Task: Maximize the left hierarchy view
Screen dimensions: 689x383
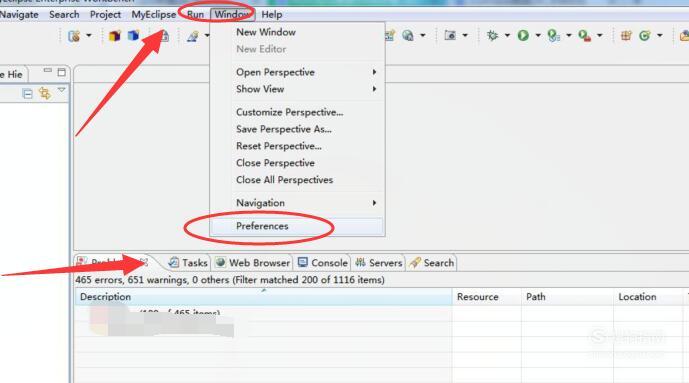Action: [62, 72]
